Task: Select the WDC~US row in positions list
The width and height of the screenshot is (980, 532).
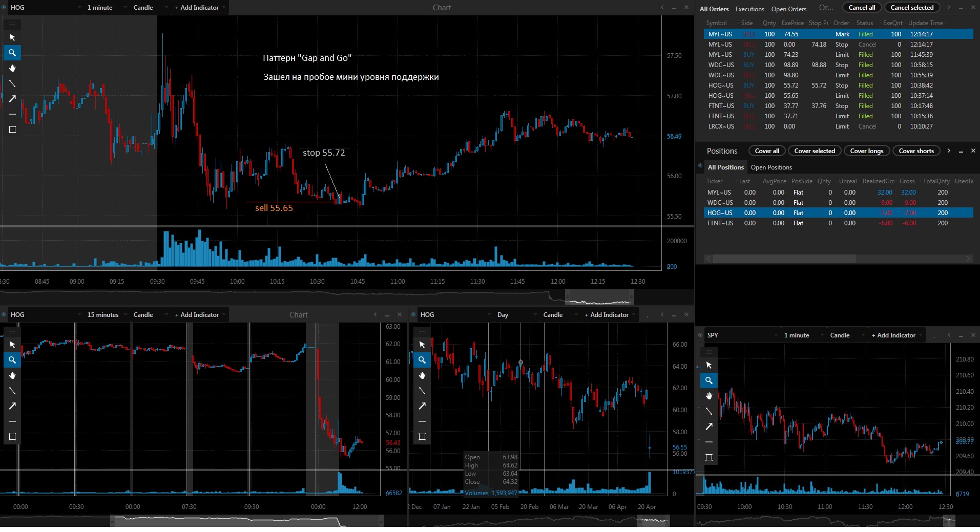Action: (839, 203)
